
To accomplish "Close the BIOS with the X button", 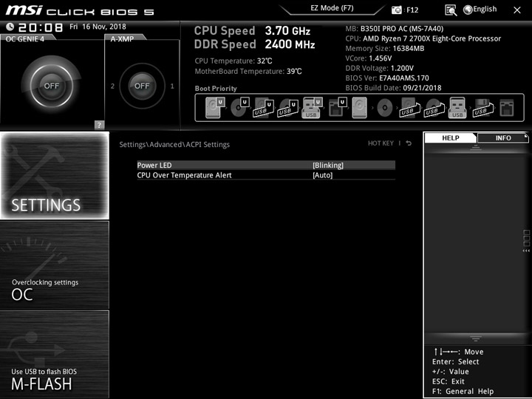I will click(x=517, y=10).
